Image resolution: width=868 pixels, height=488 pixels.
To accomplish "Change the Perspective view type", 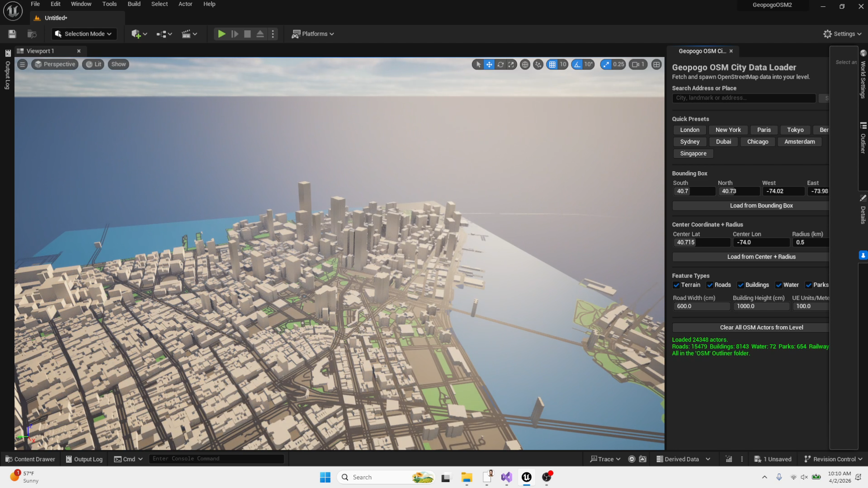I will 55,64.
